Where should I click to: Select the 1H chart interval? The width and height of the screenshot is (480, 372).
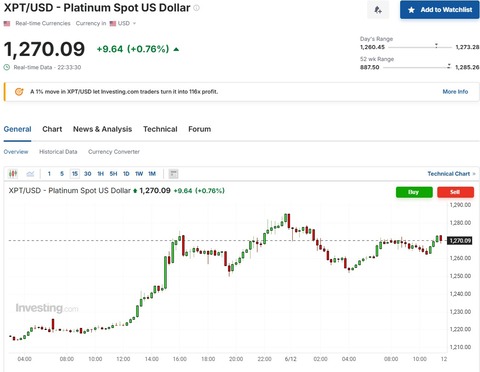click(100, 174)
